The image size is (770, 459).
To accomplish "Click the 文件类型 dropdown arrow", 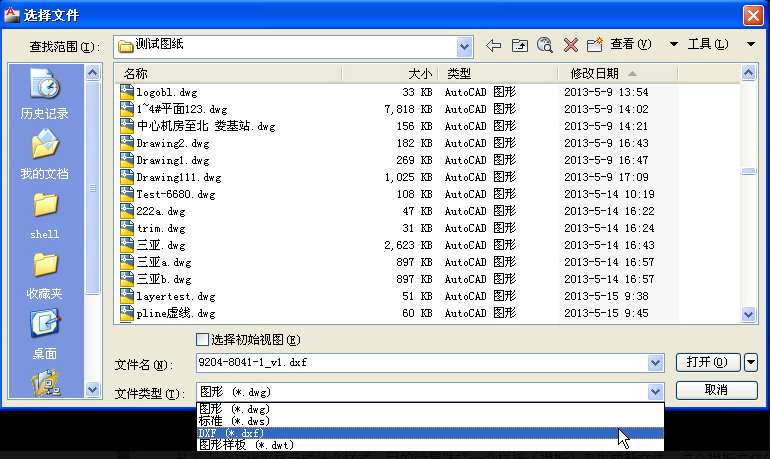I will [655, 392].
